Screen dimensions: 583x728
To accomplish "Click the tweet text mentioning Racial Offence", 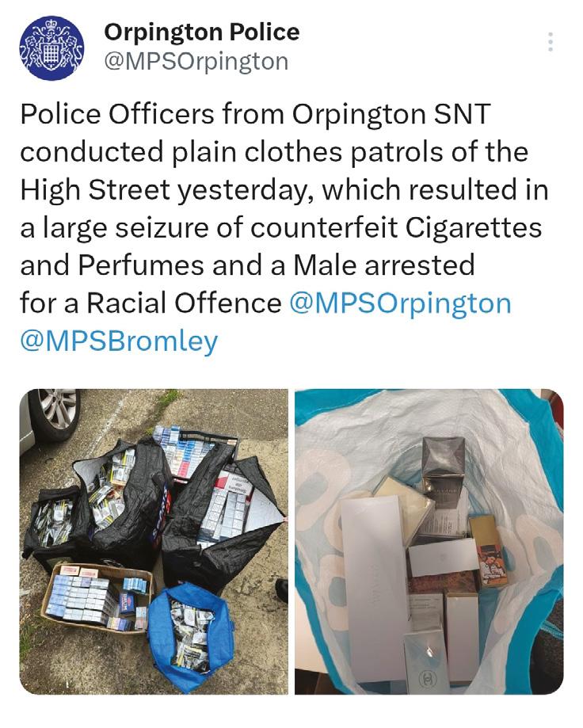I will pos(284,227).
